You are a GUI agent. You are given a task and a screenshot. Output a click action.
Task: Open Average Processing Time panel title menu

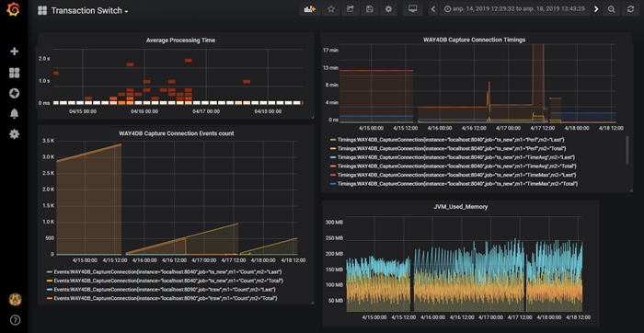click(180, 40)
